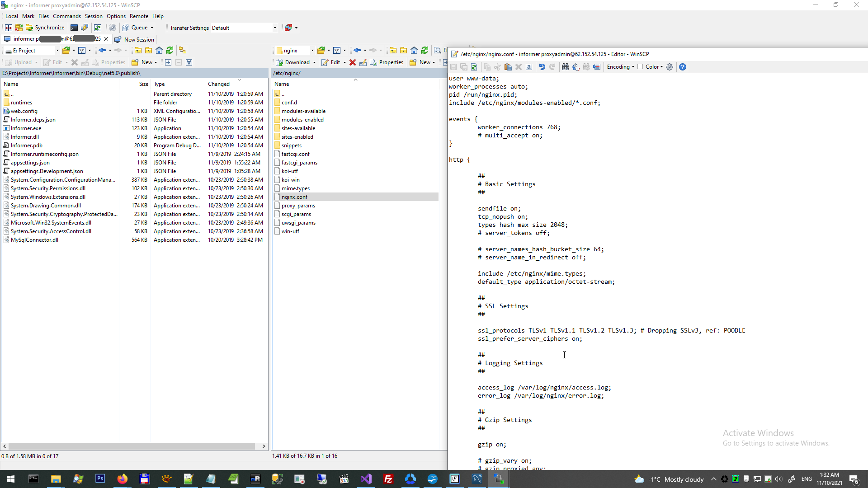Expand the Transfer Settings Default combo box
Viewport: 868px width, 488px height.
pyautogui.click(x=275, y=28)
